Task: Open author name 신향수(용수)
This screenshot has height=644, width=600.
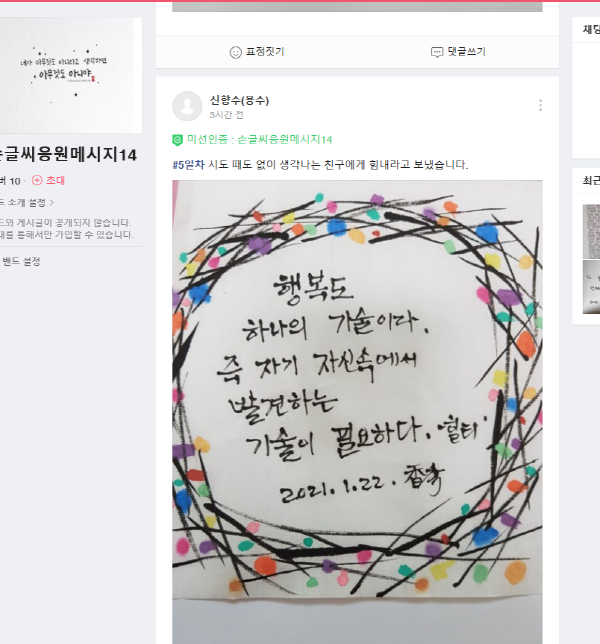Action: pyautogui.click(x=239, y=101)
